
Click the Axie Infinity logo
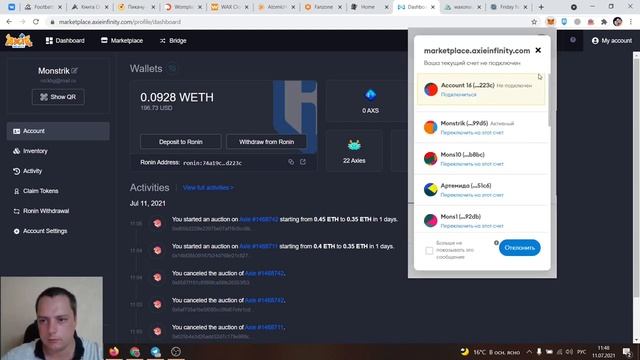click(x=19, y=40)
